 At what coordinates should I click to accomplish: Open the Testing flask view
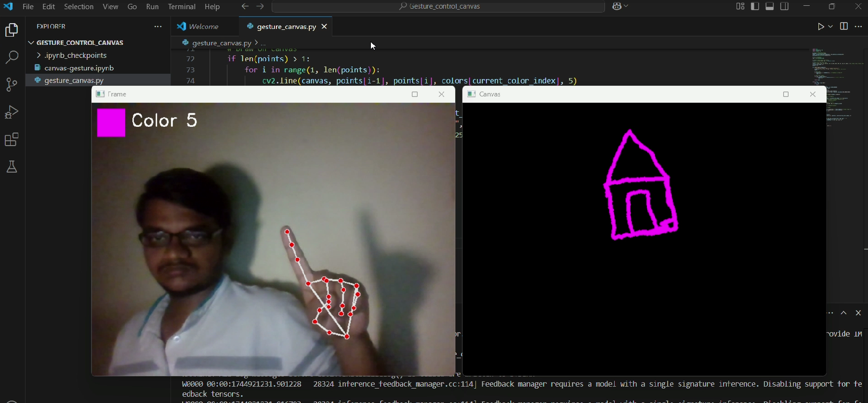pyautogui.click(x=12, y=167)
